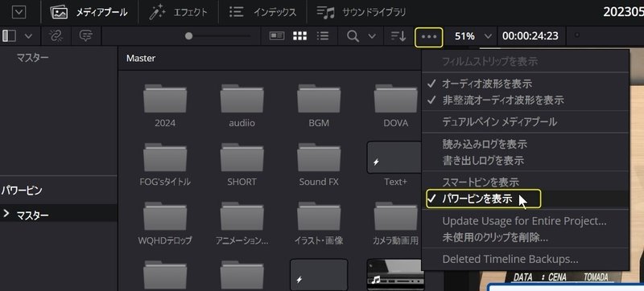Switch to metadata view icon
644x291 pixels.
coord(277,36)
